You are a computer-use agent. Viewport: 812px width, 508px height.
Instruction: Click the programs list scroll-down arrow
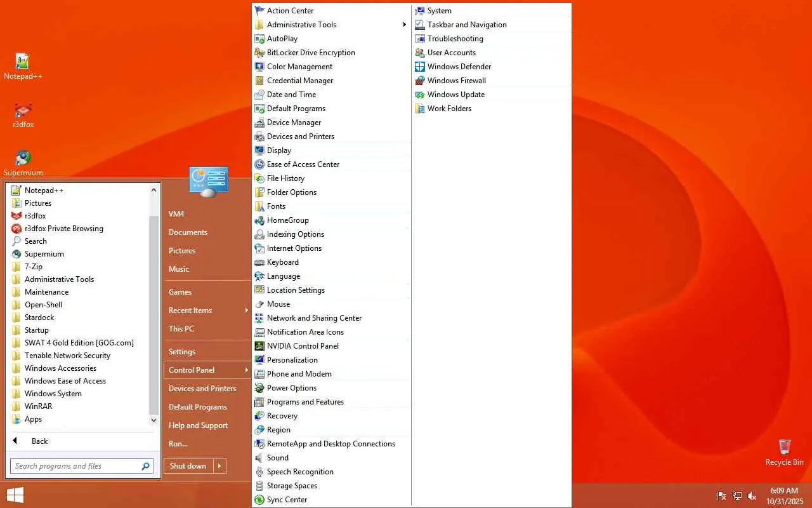(x=154, y=420)
